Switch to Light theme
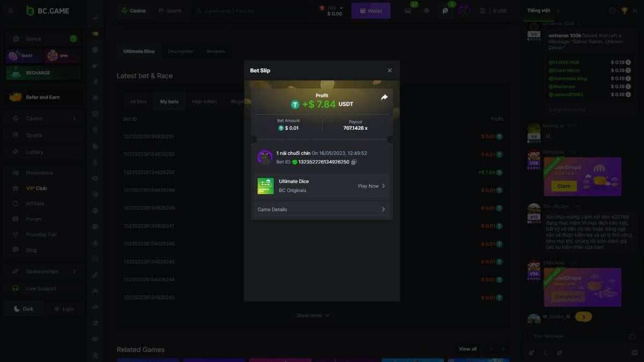644x362 pixels. (x=64, y=309)
